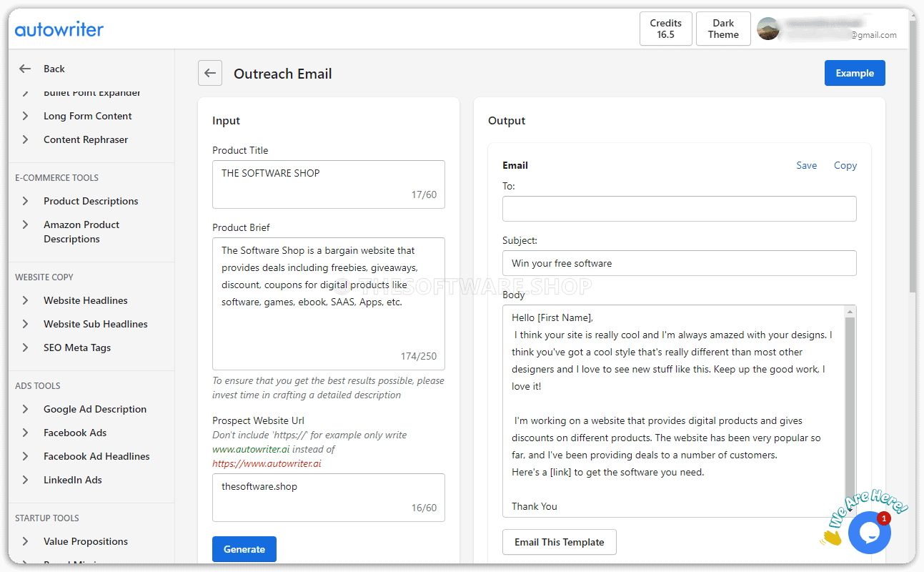The image size is (924, 572).
Task: Open the chat support bubble
Action: pos(869,533)
